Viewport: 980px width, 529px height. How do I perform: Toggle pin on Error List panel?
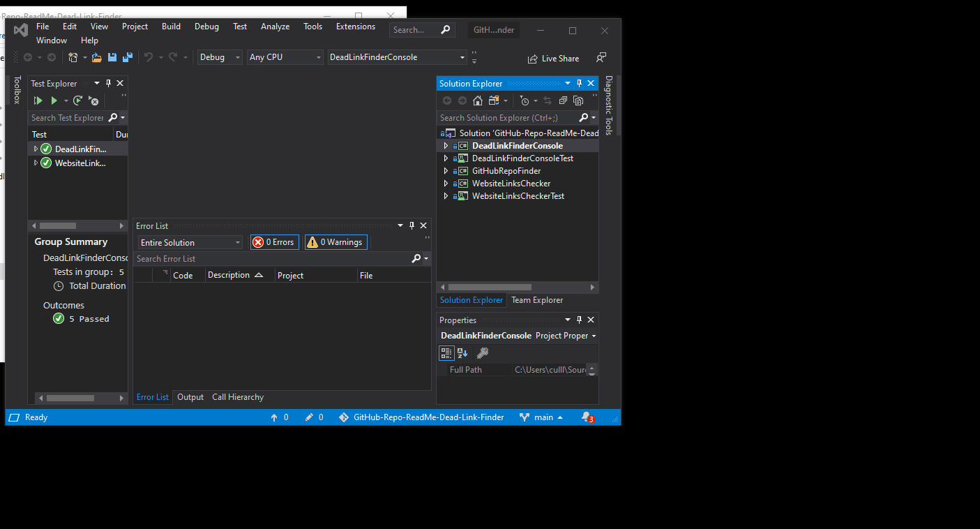412,225
